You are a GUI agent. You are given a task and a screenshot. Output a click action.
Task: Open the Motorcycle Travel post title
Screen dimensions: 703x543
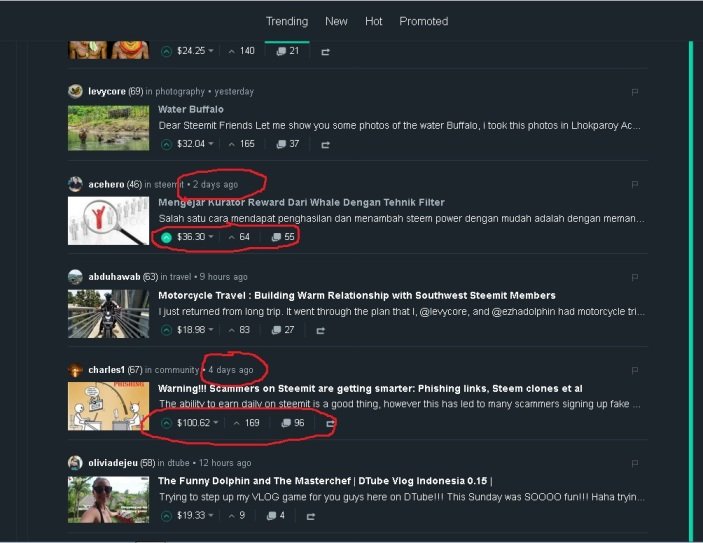tap(357, 295)
